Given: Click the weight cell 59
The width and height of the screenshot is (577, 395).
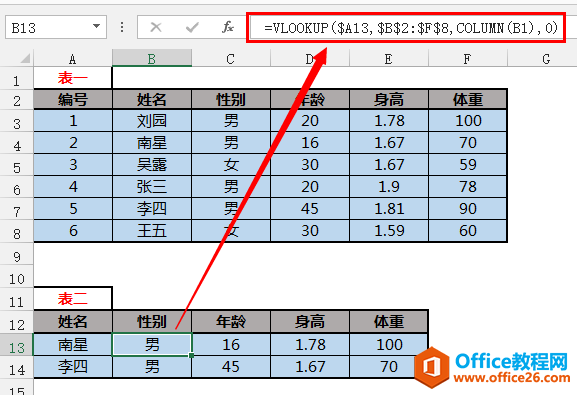Looking at the screenshot, I should click(x=468, y=165).
